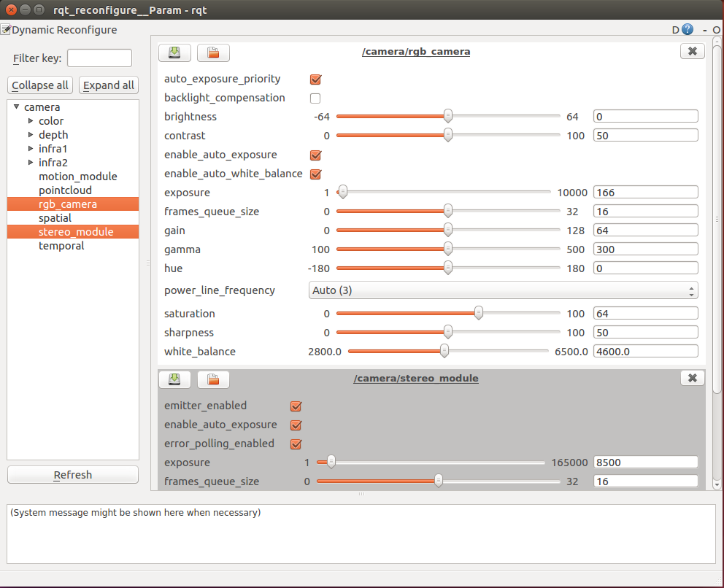Close the /camera/stereo_module panel

coord(692,378)
